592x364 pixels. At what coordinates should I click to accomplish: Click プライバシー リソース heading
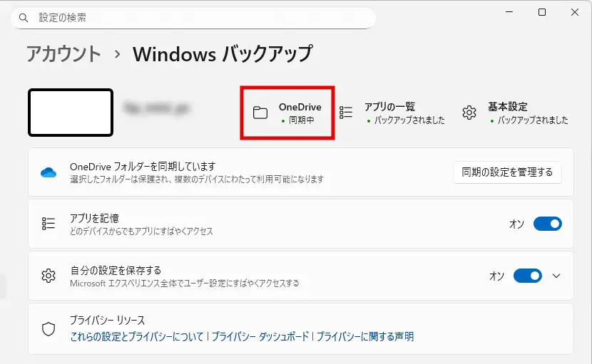pyautogui.click(x=107, y=321)
